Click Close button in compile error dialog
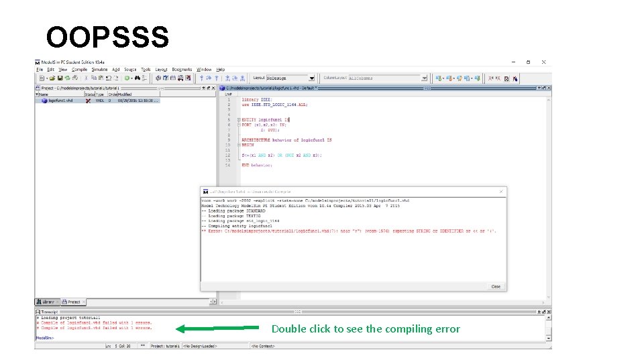 496,286
